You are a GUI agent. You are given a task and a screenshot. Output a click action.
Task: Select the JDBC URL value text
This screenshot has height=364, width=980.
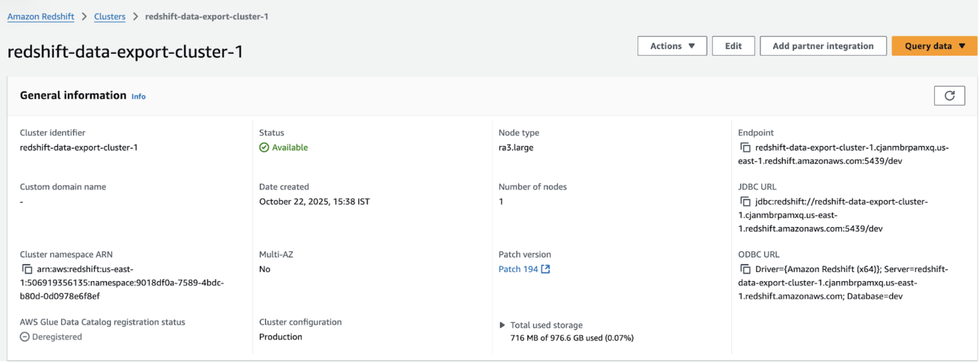[x=833, y=215]
